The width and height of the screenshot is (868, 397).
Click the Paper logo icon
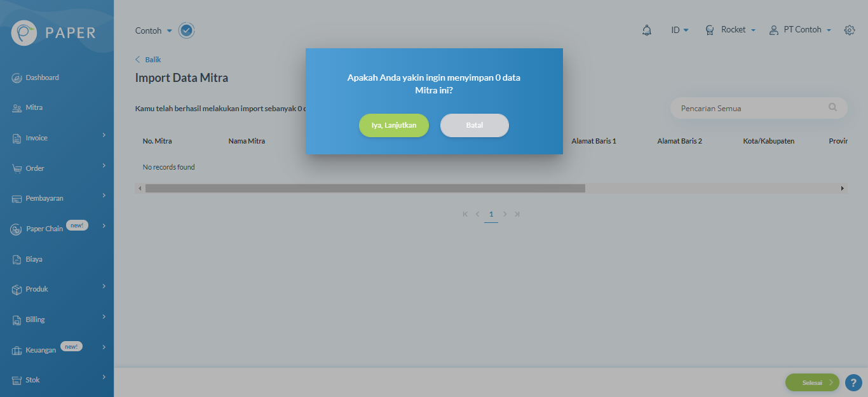(x=24, y=32)
